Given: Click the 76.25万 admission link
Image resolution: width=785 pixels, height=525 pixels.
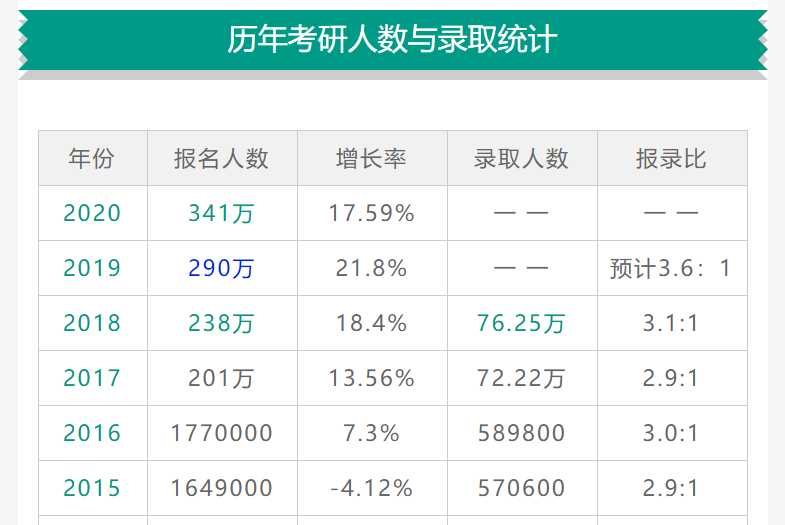Looking at the screenshot, I should pyautogui.click(x=521, y=323).
